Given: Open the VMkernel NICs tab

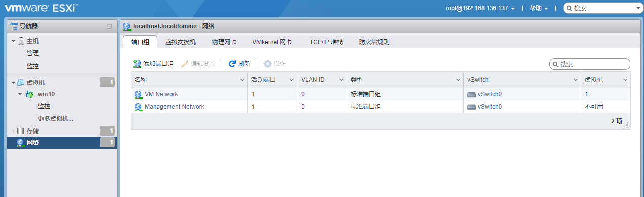Looking at the screenshot, I should (x=272, y=42).
